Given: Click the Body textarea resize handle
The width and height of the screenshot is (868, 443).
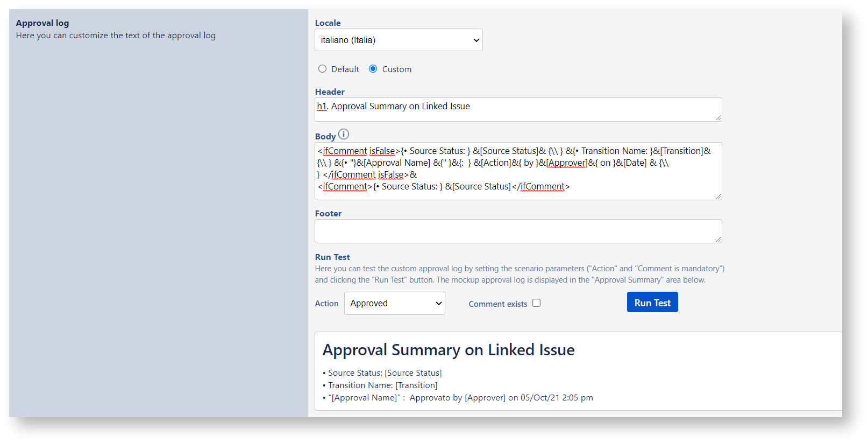Looking at the screenshot, I should [x=718, y=196].
